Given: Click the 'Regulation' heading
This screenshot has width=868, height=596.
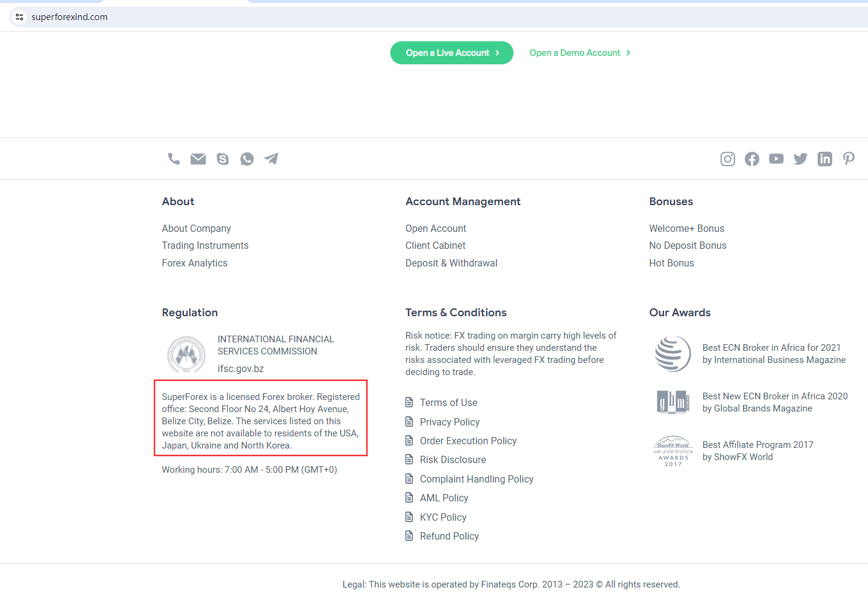Looking at the screenshot, I should (x=189, y=313).
